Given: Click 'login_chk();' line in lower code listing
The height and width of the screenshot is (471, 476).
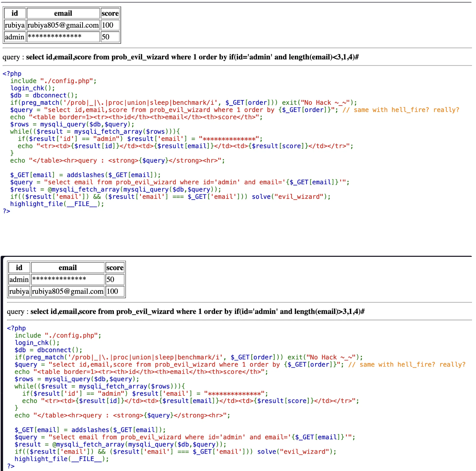Looking at the screenshot, I should tap(37, 343).
